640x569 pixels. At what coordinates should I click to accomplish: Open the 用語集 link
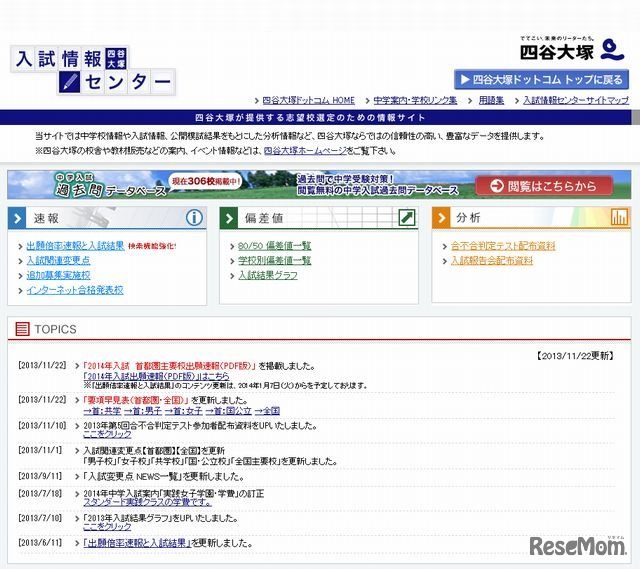491,100
